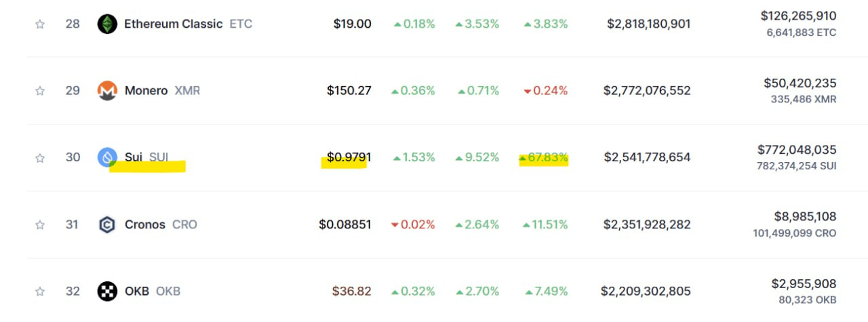Click the Ethereum Classic volume $126,265,910
The image size is (868, 322).
coord(798,16)
